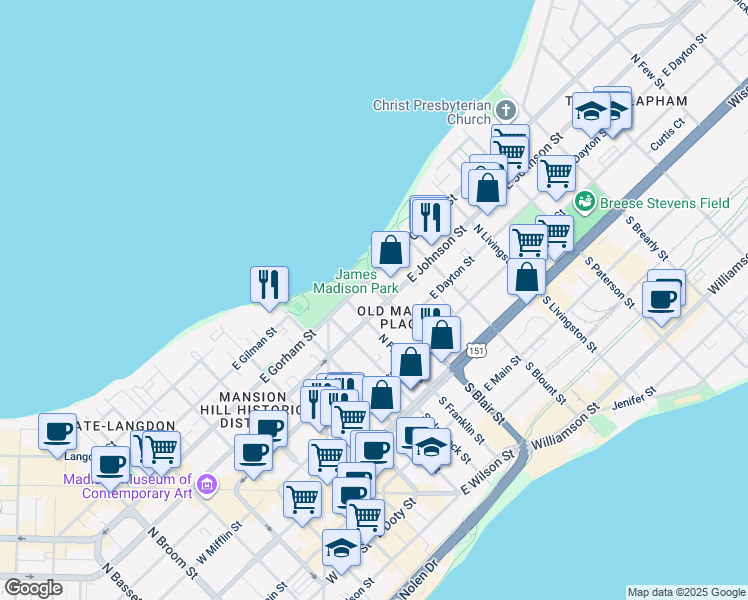Screen dimensions: 748x600
Task: Click the Jenifer St street label
Action: click(x=634, y=399)
